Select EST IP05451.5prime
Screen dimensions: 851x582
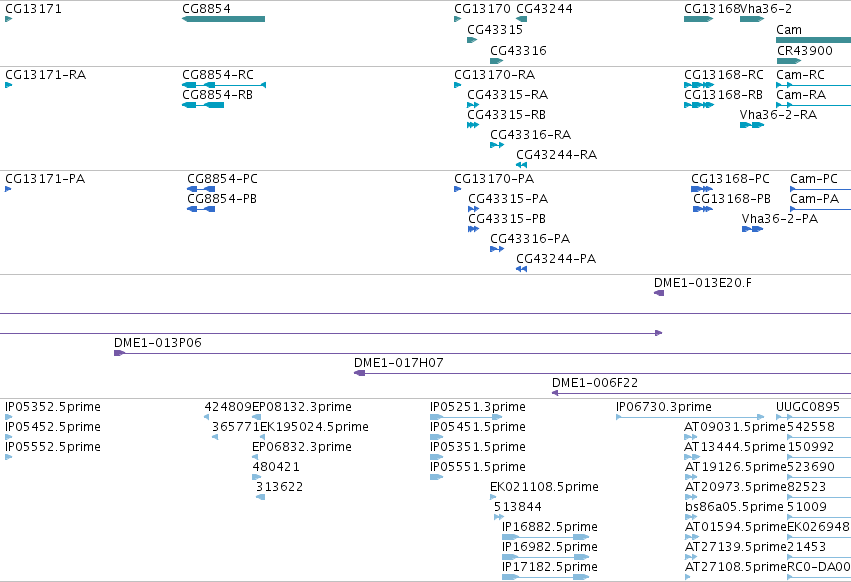point(478,427)
